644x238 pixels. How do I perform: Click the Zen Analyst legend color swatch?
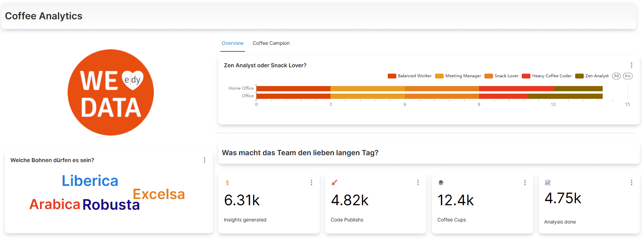click(x=579, y=76)
